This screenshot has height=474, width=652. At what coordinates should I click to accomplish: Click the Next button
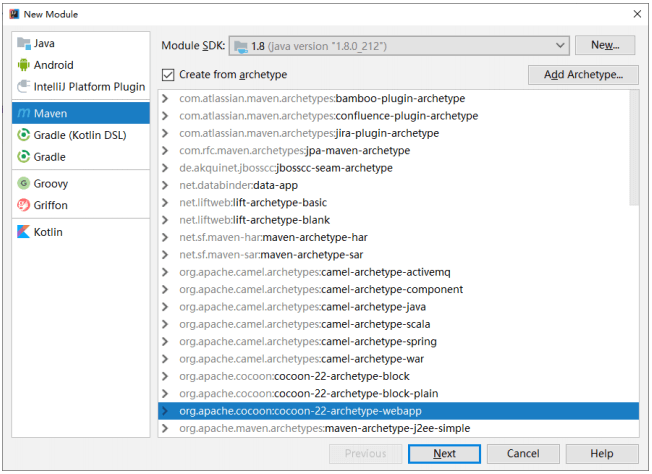coord(444,454)
